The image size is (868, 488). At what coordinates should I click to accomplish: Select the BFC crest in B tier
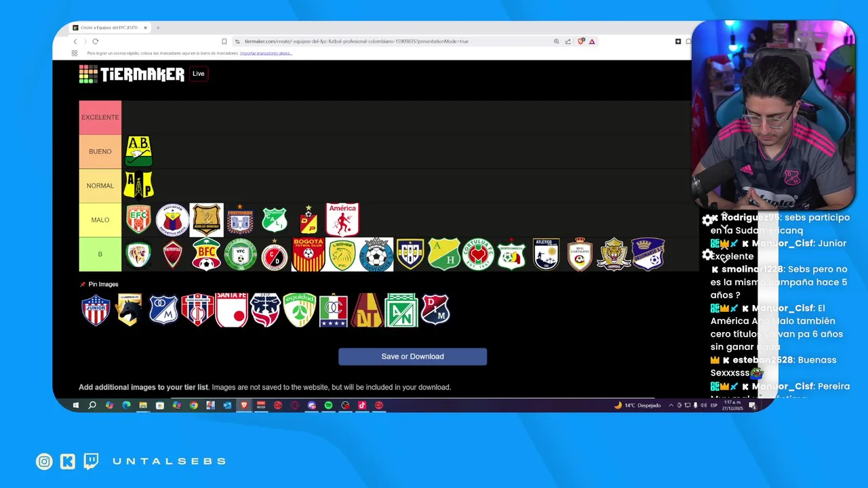point(206,254)
